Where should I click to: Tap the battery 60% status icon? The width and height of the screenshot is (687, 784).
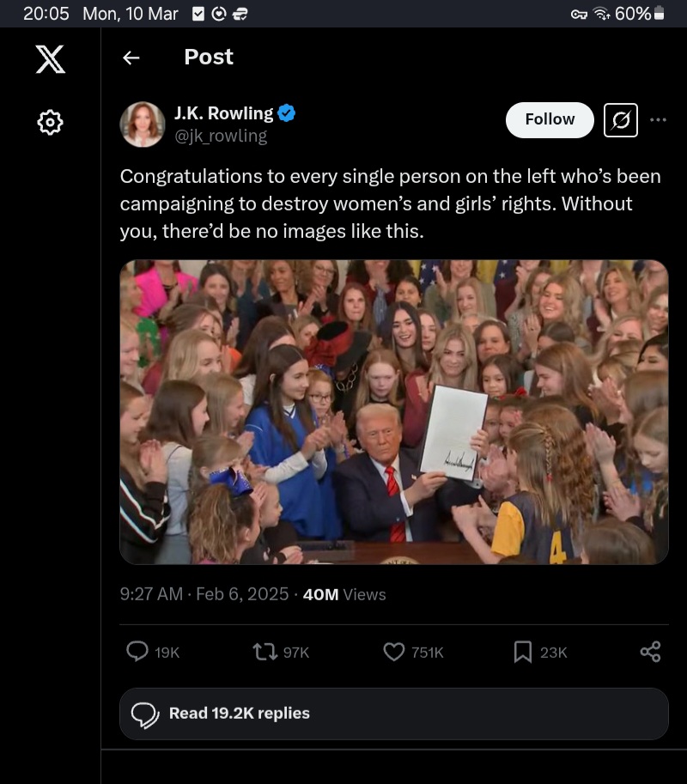click(x=659, y=14)
